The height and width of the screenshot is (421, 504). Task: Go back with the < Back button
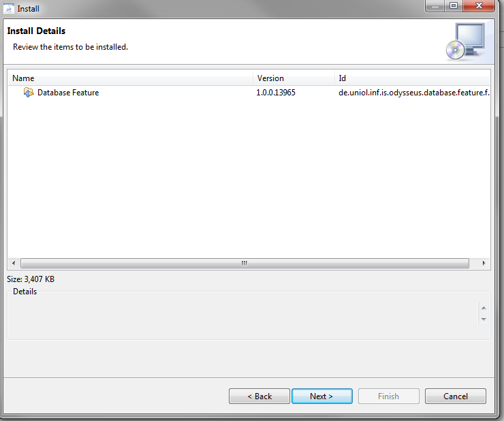pos(259,396)
